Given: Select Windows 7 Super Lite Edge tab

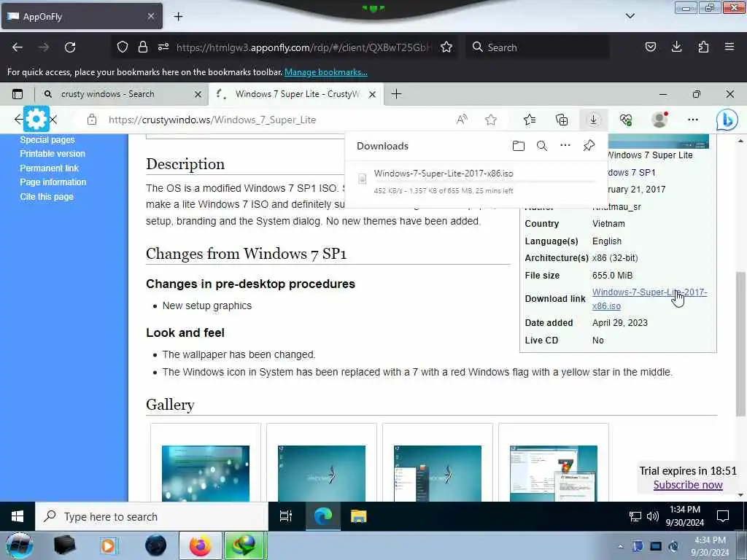Looking at the screenshot, I should [x=298, y=94].
